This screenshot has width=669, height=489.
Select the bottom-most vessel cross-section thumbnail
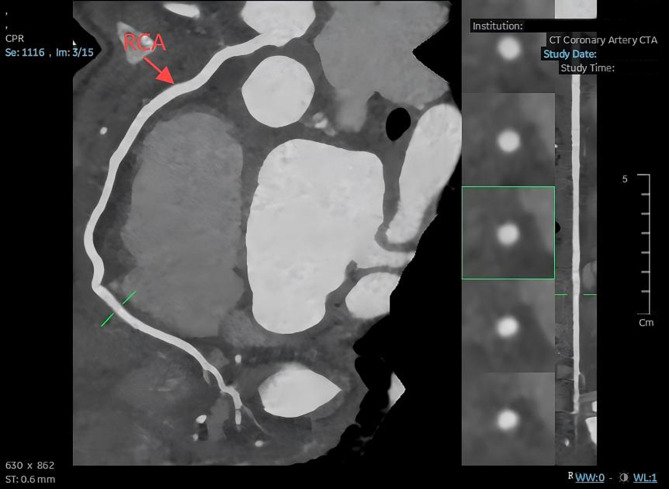tap(508, 419)
